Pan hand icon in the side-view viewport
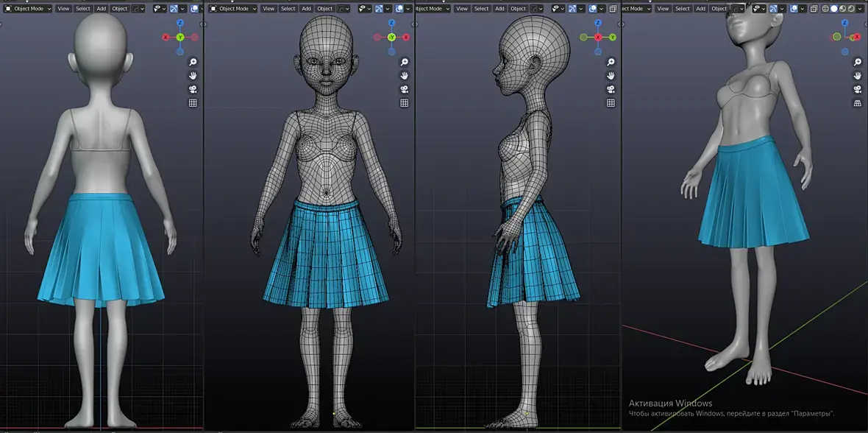868x433 pixels. click(x=611, y=75)
